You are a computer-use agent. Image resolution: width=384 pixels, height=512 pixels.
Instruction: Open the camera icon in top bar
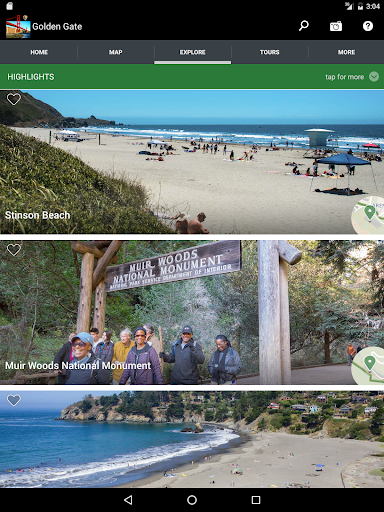[336, 26]
